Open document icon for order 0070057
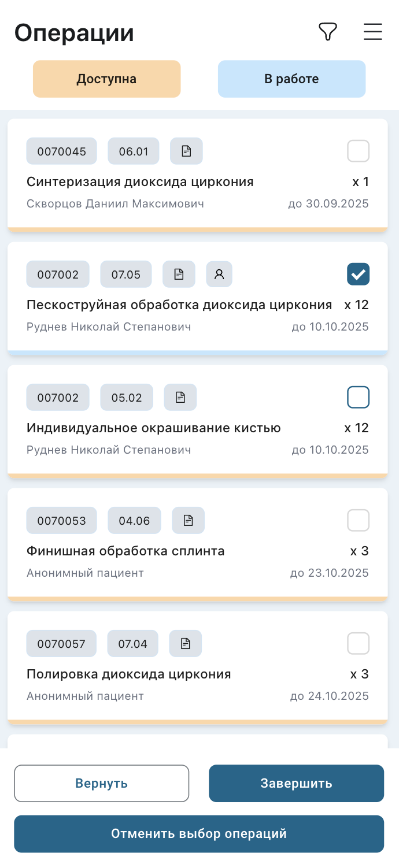Viewport: 399px width, 868px height. (x=186, y=644)
